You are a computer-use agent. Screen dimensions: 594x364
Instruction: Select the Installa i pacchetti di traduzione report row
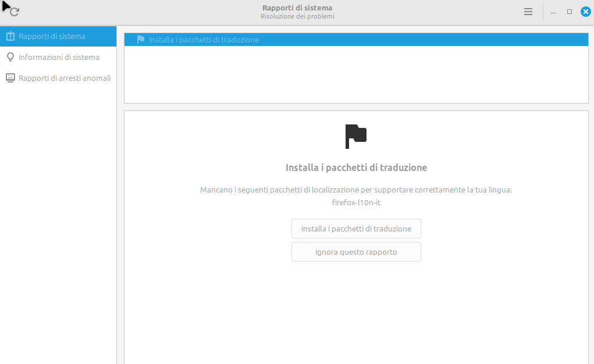tap(356, 40)
